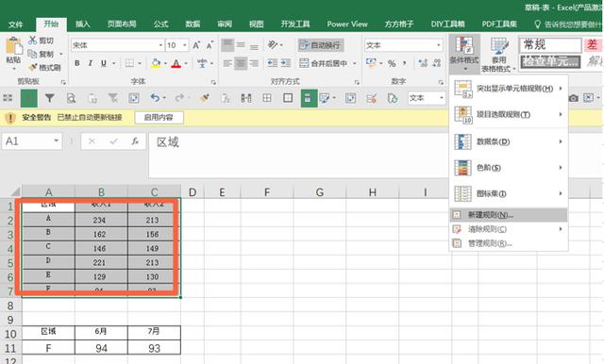This screenshot has height=364, width=604.
Task: Select the 检查单元 cell style
Action: [550, 61]
